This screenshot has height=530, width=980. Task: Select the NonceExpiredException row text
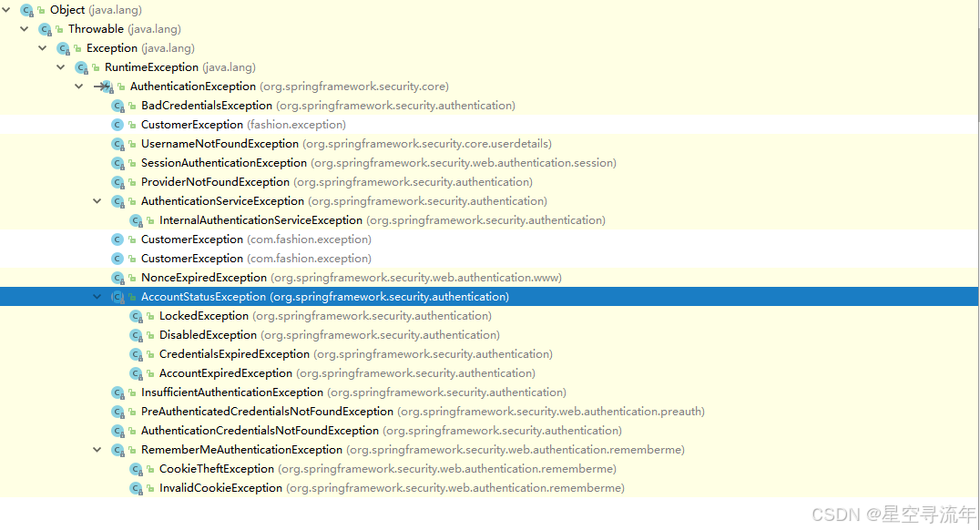point(352,278)
